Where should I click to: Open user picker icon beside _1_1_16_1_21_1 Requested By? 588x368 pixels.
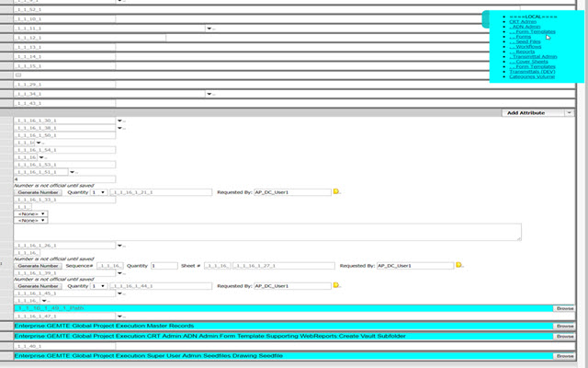pos(336,191)
